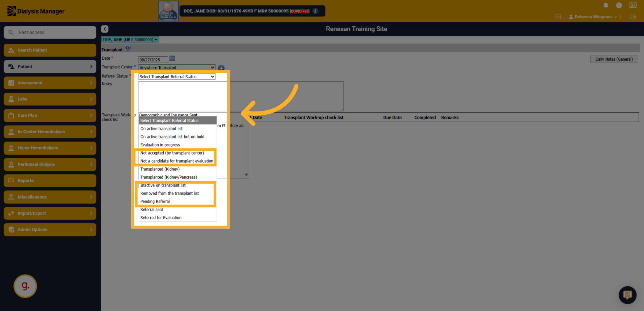Click the Dialysis Manager logo

(36, 11)
